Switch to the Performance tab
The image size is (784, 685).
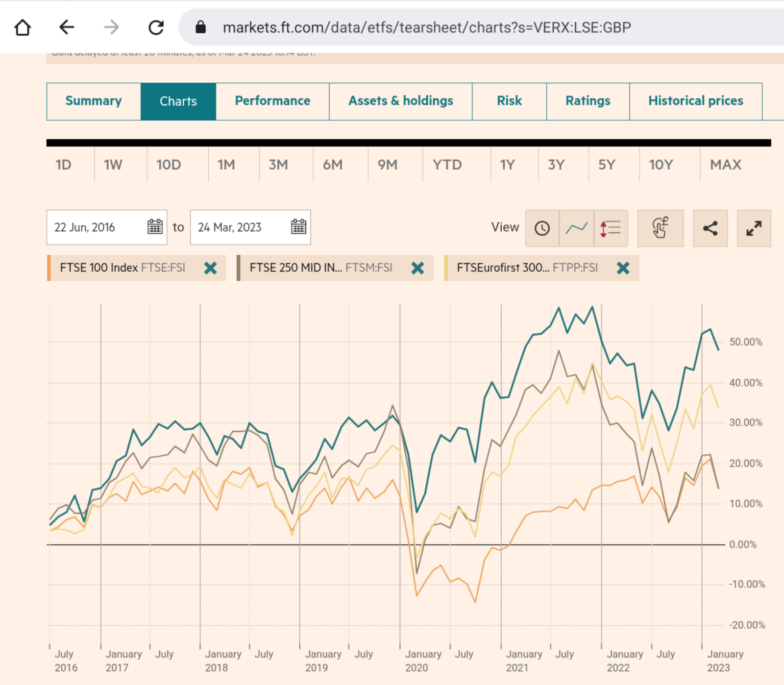(x=272, y=101)
